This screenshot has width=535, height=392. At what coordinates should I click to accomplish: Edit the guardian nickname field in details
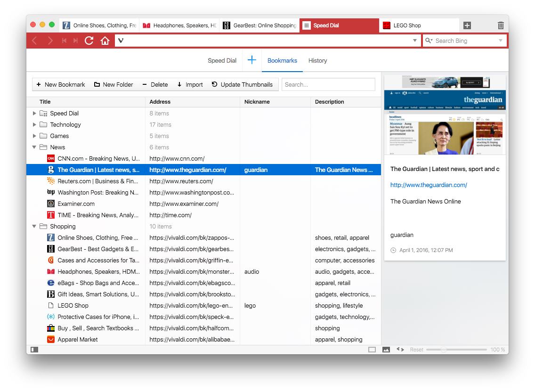402,235
